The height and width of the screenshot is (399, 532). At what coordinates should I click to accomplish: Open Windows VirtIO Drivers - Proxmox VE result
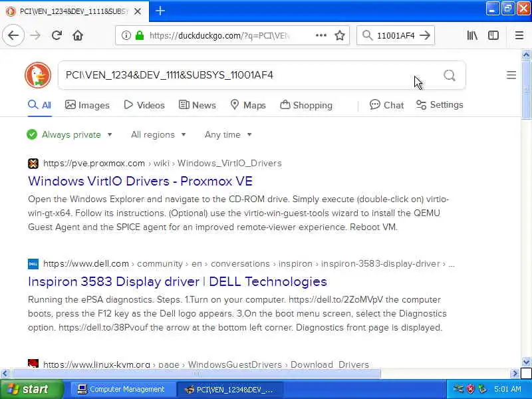point(140,181)
